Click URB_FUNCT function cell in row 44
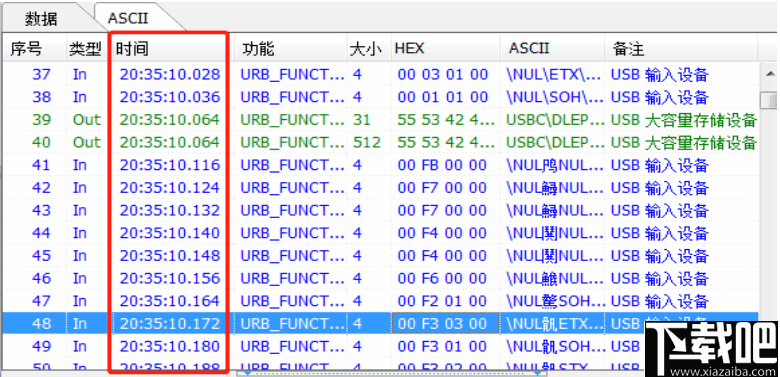This screenshot has width=780, height=377. coord(292,233)
